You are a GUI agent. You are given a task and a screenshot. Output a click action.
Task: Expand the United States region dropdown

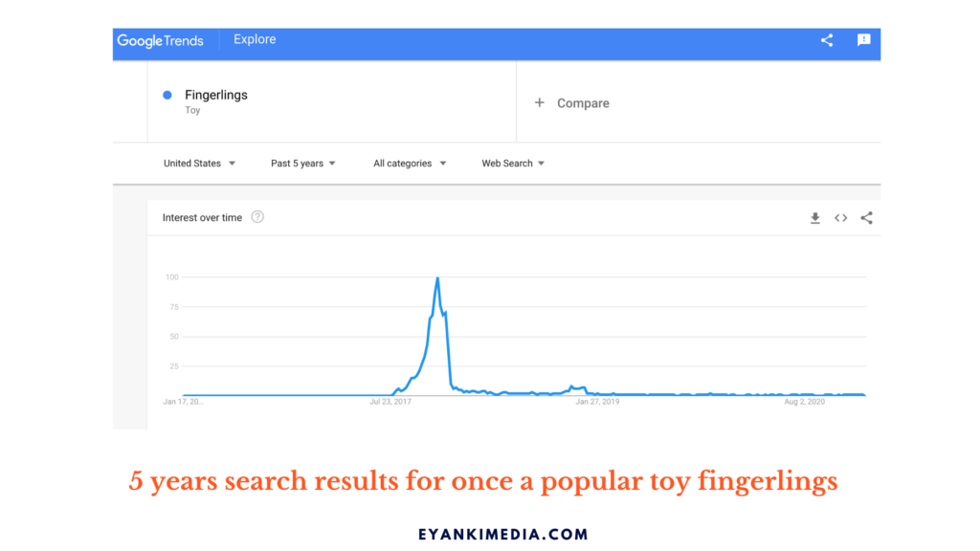click(x=199, y=163)
